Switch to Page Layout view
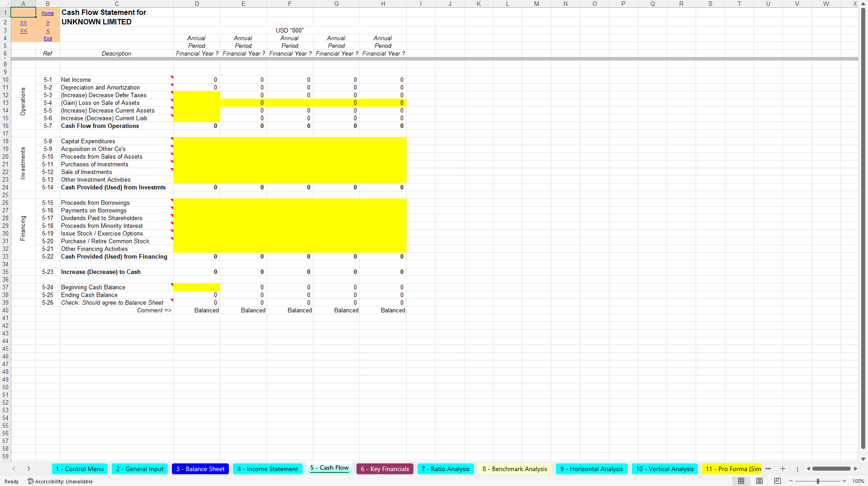The image size is (868, 486). coord(759,481)
